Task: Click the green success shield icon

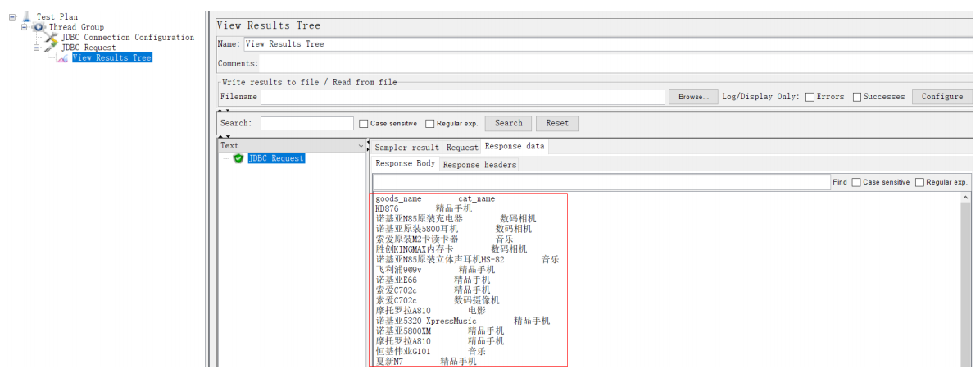Action: [238, 159]
